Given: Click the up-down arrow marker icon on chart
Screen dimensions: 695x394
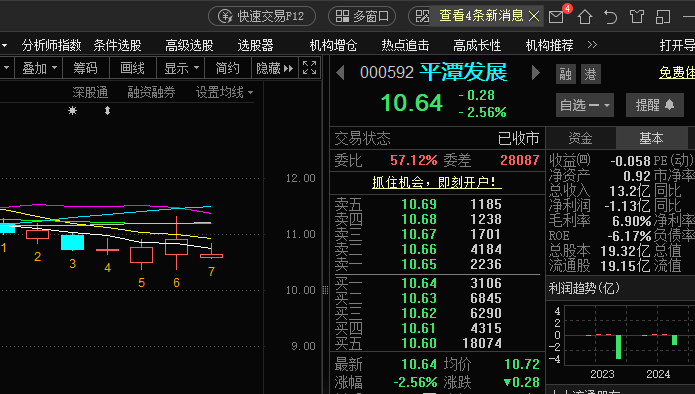Looking at the screenshot, I should tap(107, 111).
